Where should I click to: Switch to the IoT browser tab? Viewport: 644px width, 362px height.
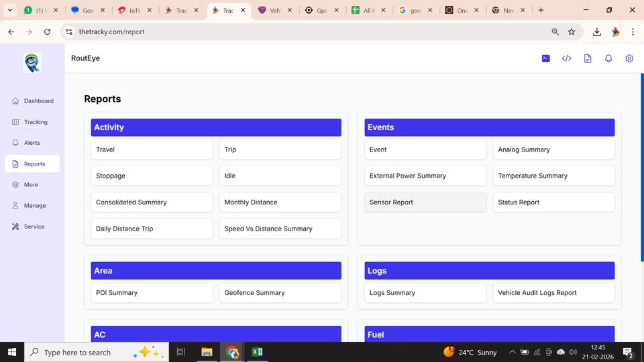pyautogui.click(x=134, y=10)
